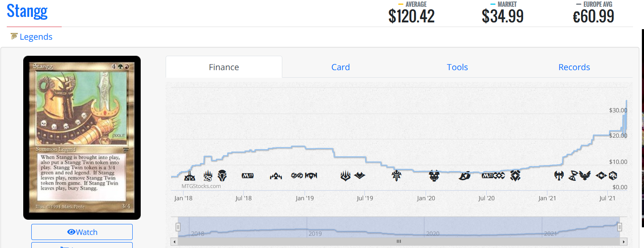644x248 pixels.
Task: Click the set icon above Jan '18
Action: (190, 175)
